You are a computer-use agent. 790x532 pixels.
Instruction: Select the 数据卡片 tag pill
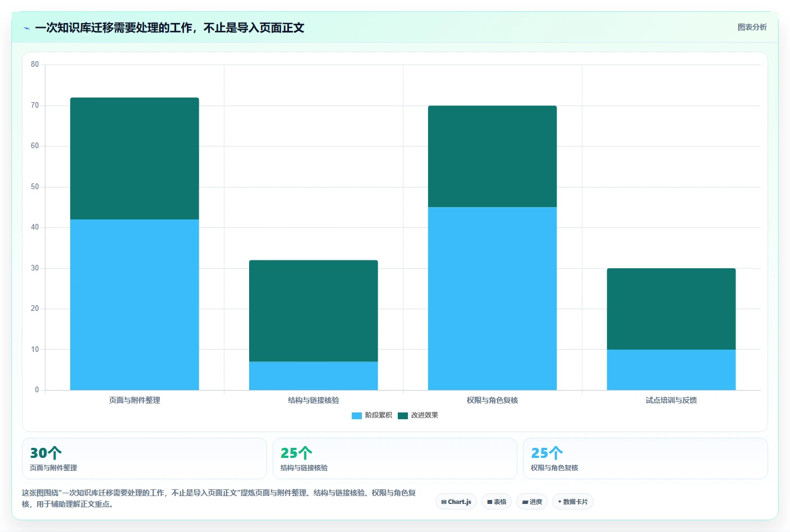(573, 502)
